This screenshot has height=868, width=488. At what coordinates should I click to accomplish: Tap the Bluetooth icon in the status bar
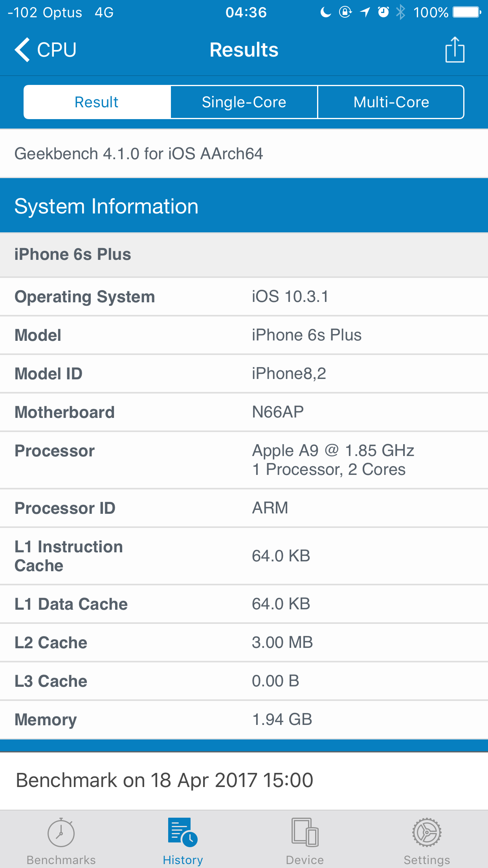pos(400,13)
